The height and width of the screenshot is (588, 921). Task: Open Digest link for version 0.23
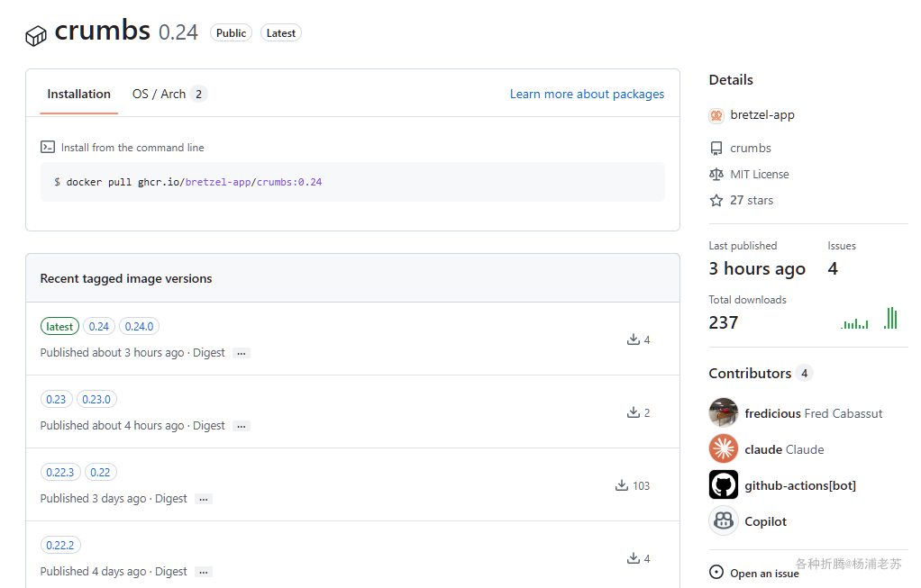pos(208,425)
